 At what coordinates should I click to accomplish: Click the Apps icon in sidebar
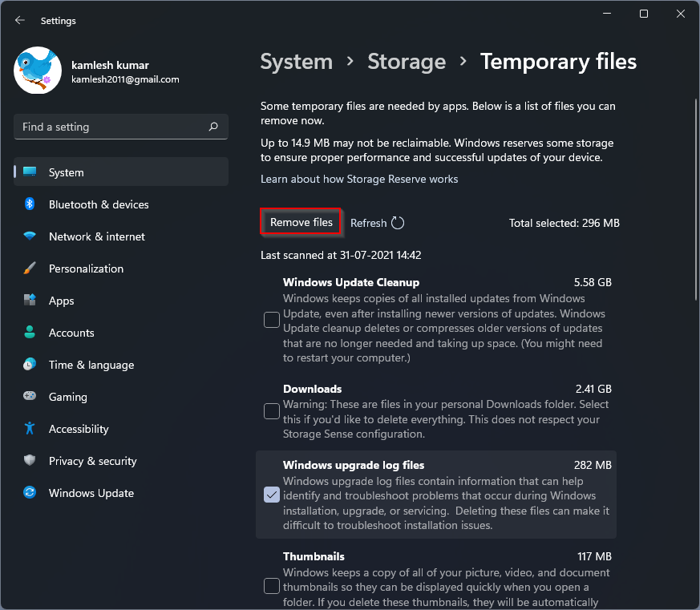30,301
